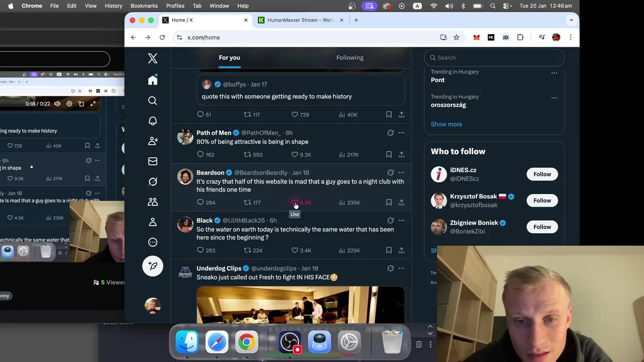
Task: Open Grok explain icon on Path of Men post
Action: click(390, 133)
